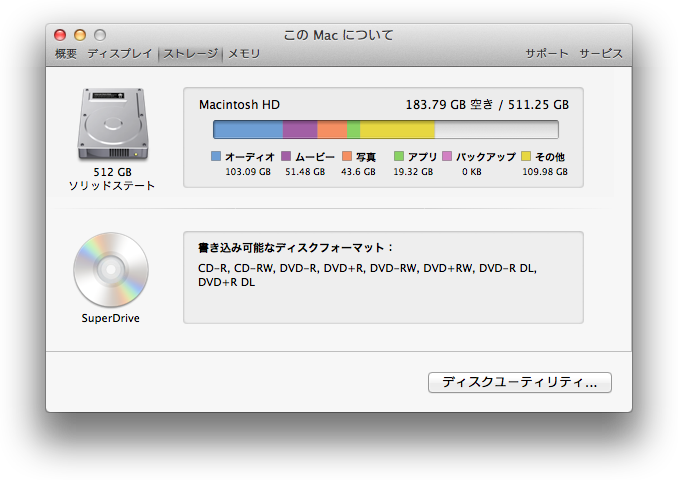Click the 写真 legend label

(x=366, y=157)
